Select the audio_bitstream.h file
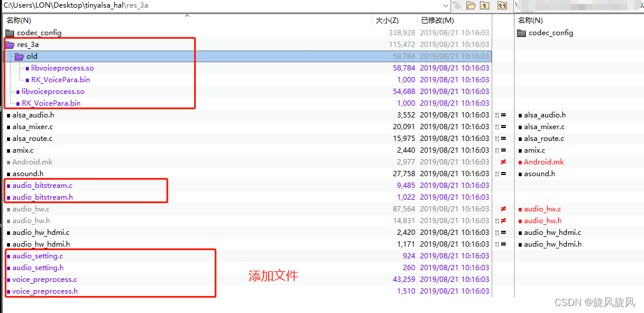This screenshot has width=644, height=313. pyautogui.click(x=43, y=197)
